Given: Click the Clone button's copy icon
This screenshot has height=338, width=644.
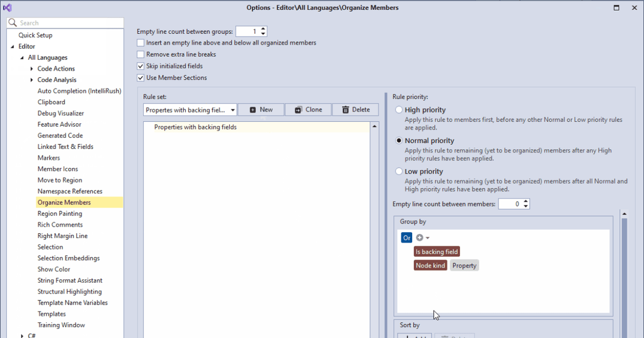Looking at the screenshot, I should (x=298, y=110).
